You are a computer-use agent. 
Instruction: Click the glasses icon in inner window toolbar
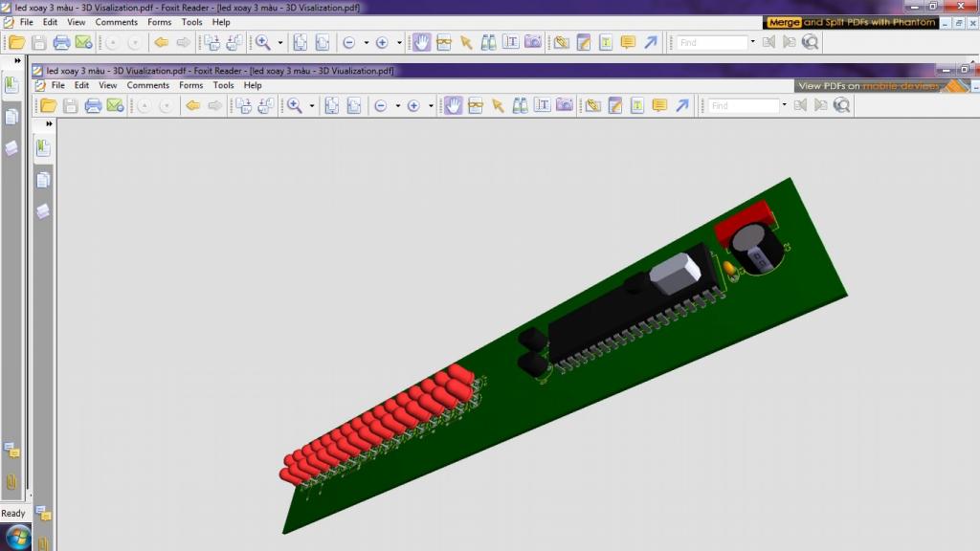coord(476,105)
